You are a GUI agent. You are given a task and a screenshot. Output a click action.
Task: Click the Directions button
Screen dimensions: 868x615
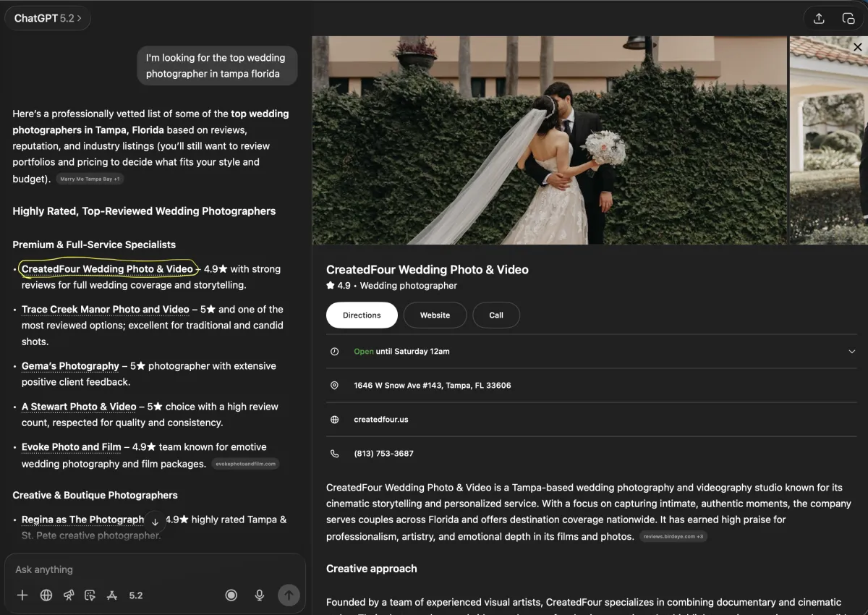362,315
